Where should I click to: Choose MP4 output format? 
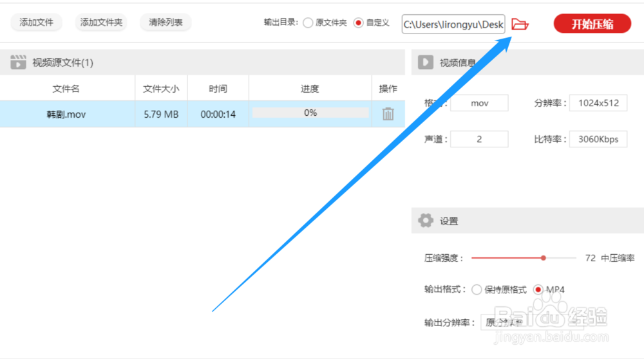(x=538, y=290)
